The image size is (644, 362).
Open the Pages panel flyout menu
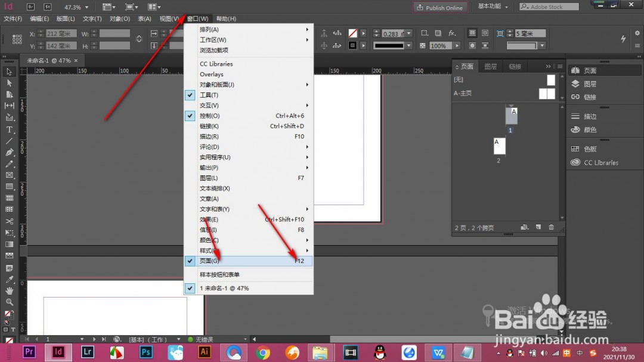pyautogui.click(x=559, y=66)
